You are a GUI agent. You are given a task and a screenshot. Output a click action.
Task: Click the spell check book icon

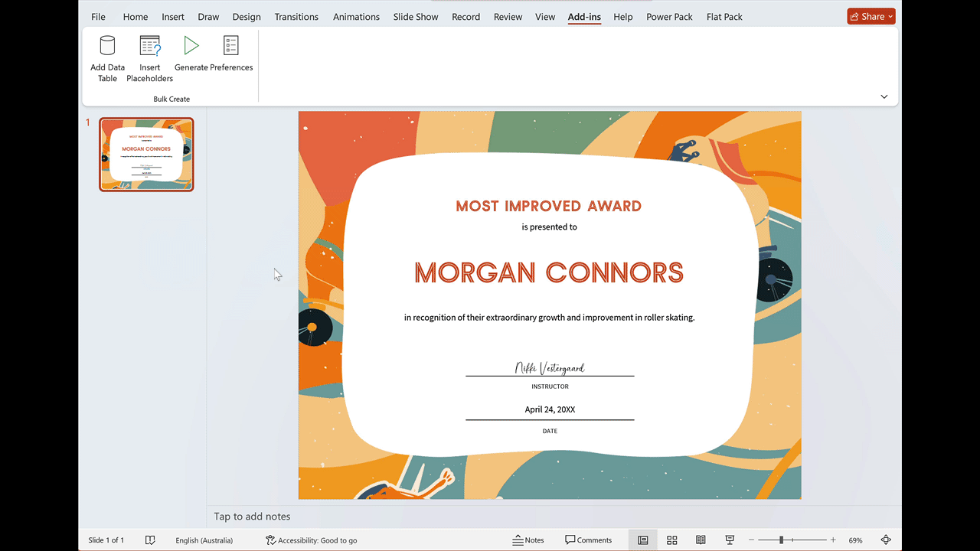150,540
